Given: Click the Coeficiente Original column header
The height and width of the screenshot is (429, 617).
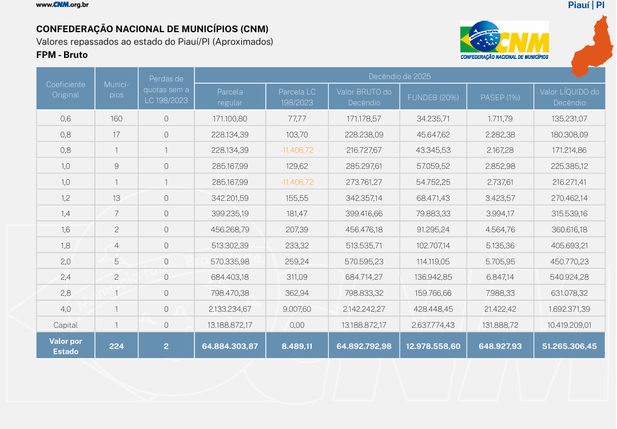Looking at the screenshot, I should click(65, 89).
